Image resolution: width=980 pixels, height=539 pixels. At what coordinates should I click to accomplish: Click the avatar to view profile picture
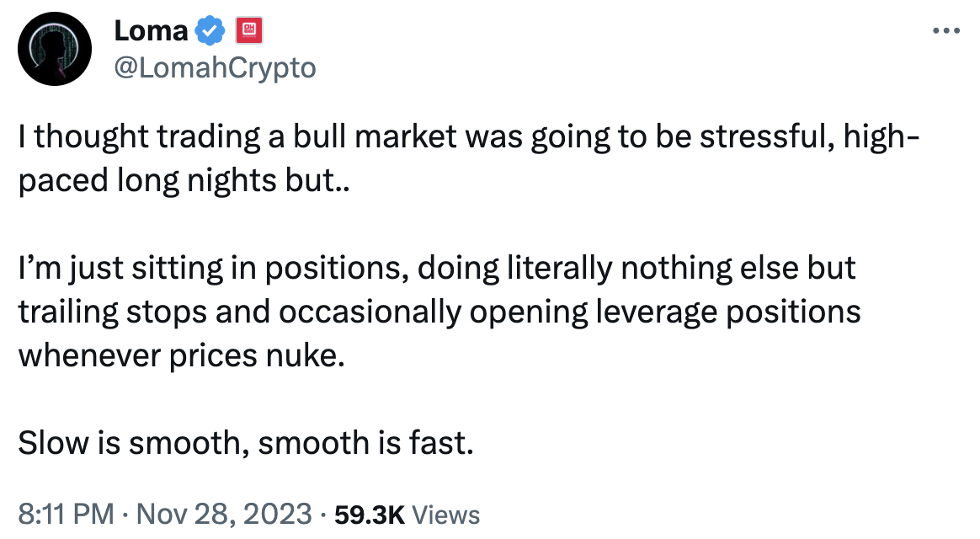54,49
